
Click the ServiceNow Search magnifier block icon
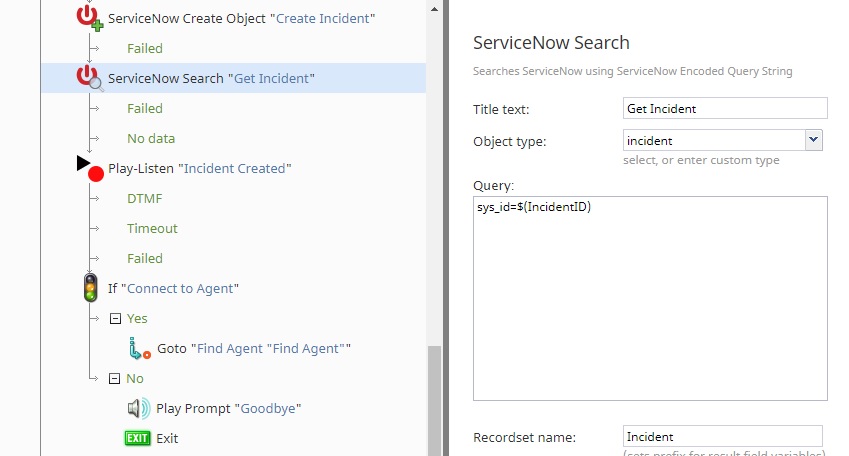coord(89,78)
